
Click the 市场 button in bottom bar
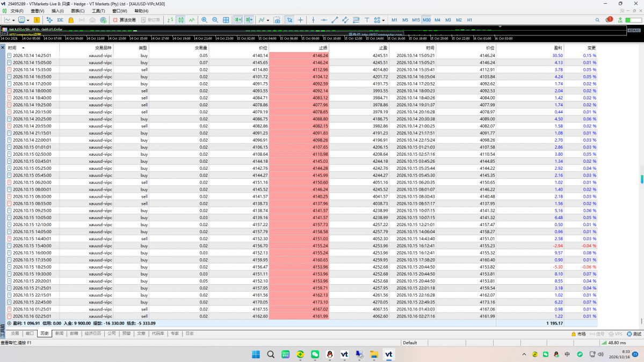click(x=578, y=334)
